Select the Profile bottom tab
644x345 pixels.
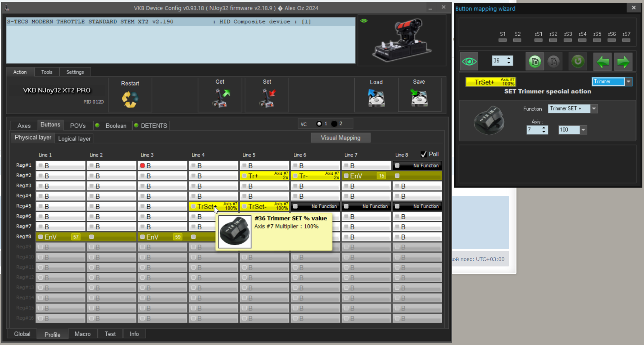[x=53, y=335]
